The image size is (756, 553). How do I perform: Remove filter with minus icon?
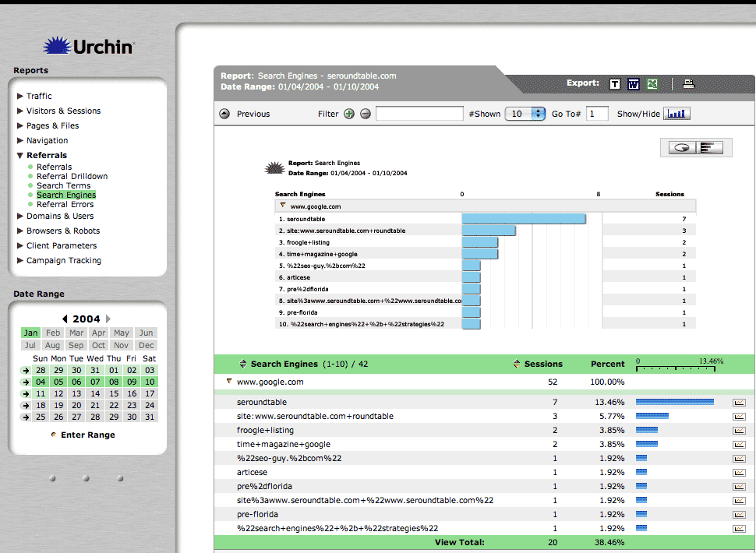click(x=366, y=114)
